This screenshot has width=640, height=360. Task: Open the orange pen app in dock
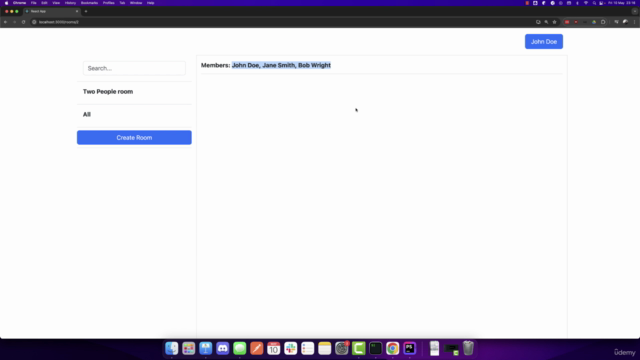pos(257,348)
